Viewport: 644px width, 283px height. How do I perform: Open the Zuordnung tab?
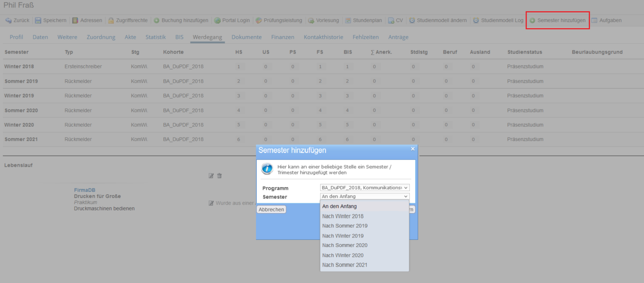[101, 37]
